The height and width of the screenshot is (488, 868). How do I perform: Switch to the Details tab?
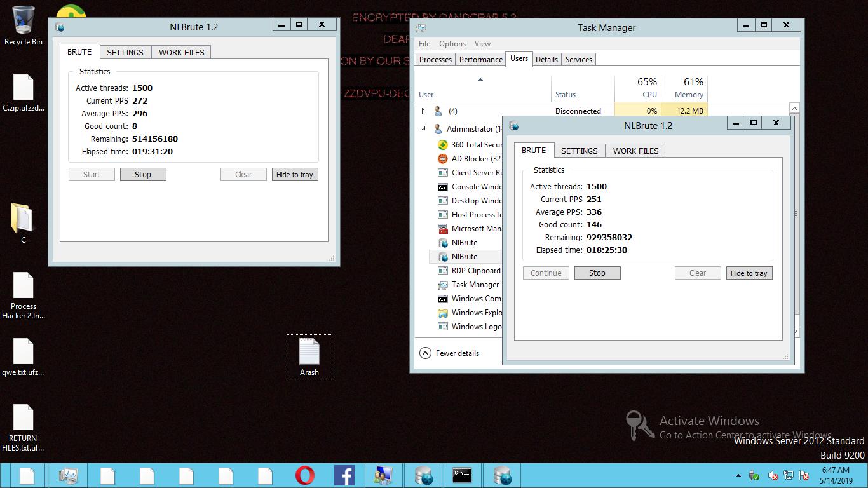tap(546, 60)
